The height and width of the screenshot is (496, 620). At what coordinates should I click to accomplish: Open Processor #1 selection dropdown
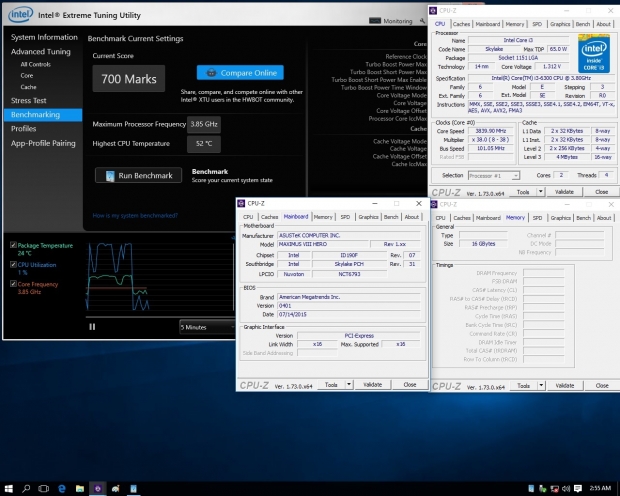click(x=493, y=175)
